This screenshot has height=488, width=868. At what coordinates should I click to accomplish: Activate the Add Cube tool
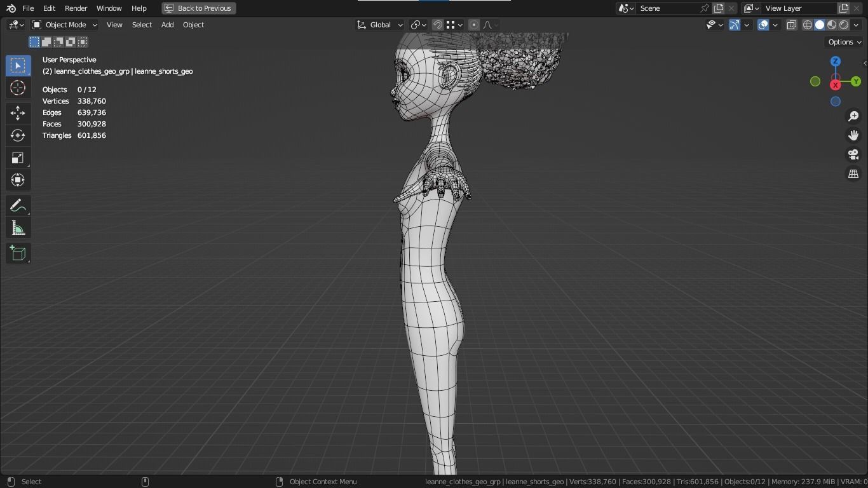tap(18, 254)
